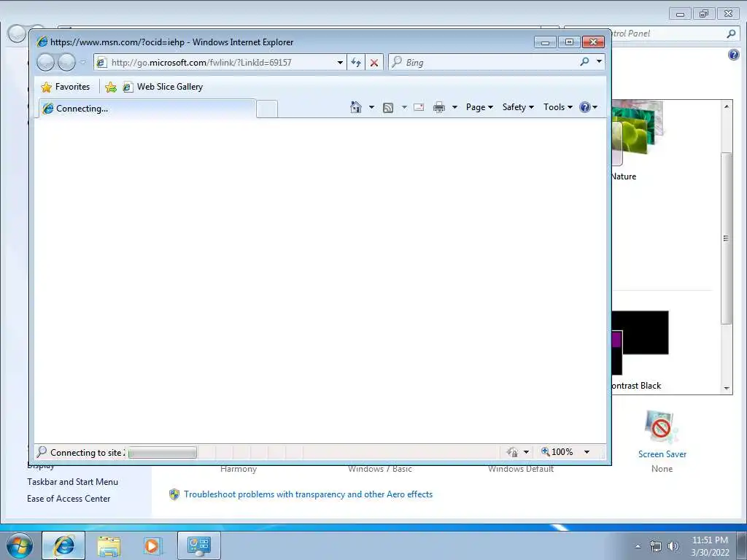Open Windows Explorer from taskbar
The image size is (747, 560).
(x=109, y=545)
